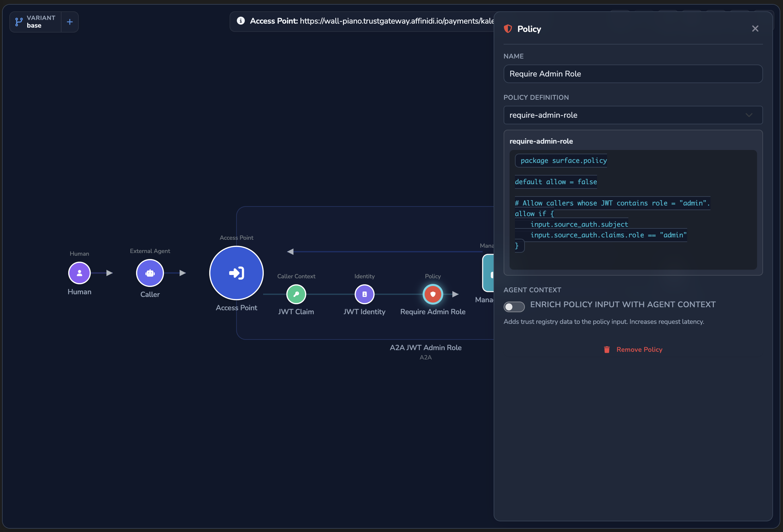The height and width of the screenshot is (532, 783).
Task: Click the 'JWT Claim' node label
Action: [x=296, y=312]
